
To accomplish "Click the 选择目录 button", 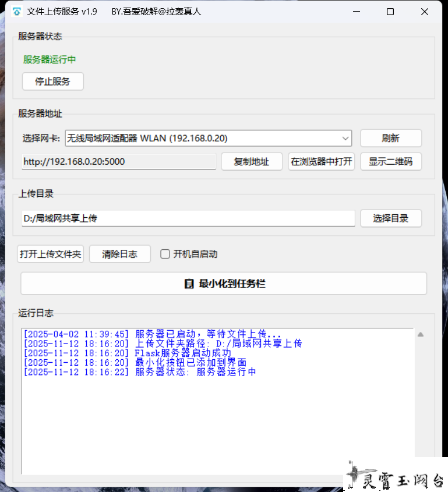I will click(390, 218).
